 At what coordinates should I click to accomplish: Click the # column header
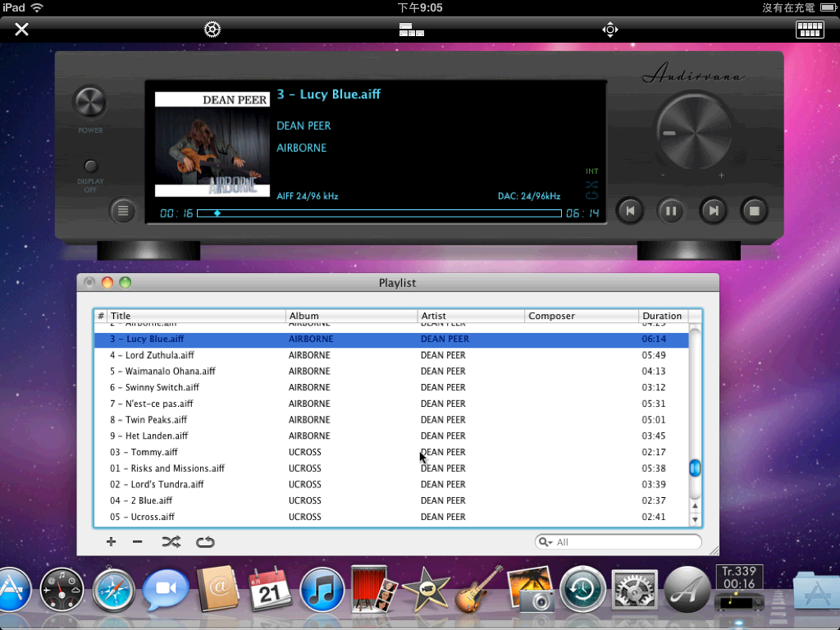(x=101, y=316)
